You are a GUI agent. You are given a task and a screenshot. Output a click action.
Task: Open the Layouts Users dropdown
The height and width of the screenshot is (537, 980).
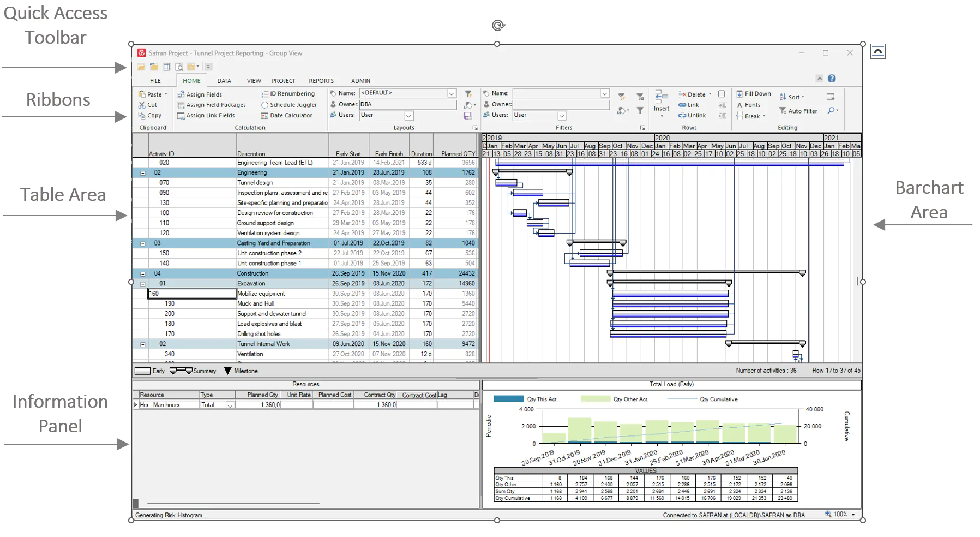click(408, 116)
